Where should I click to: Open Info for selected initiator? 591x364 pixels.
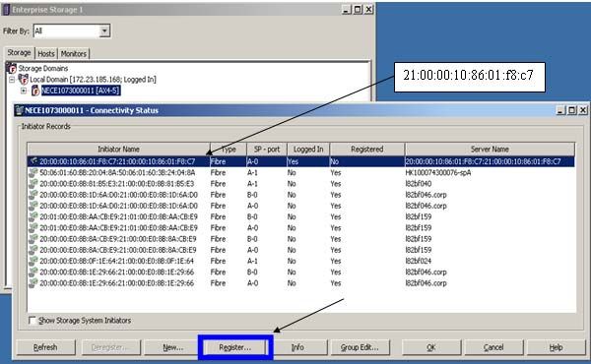pyautogui.click(x=297, y=347)
